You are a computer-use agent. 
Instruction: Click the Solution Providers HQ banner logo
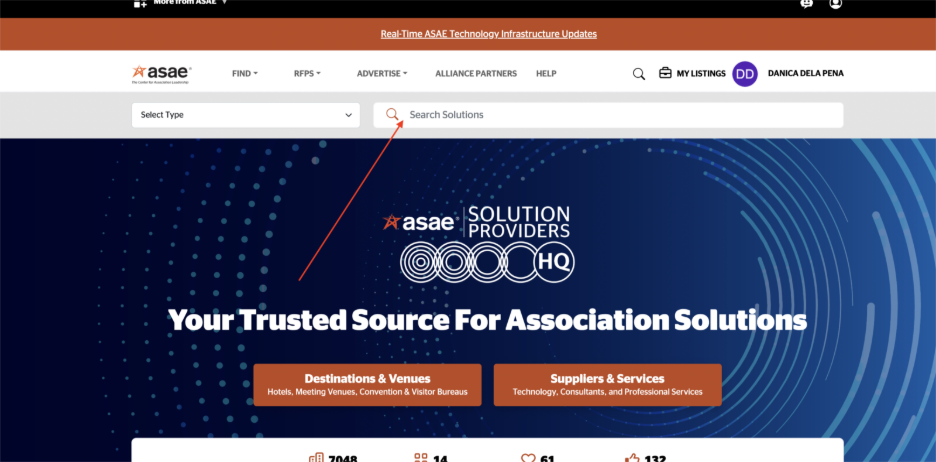pos(487,243)
